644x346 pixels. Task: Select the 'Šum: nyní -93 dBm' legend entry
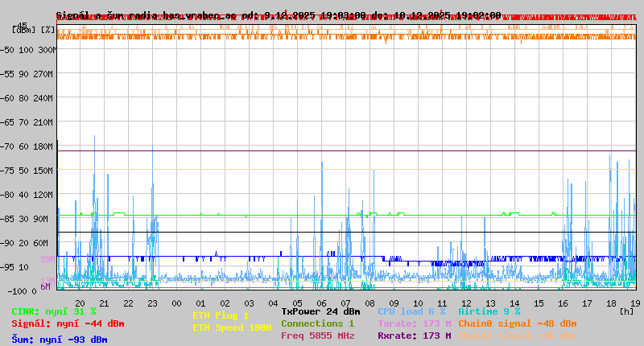pyautogui.click(x=60, y=340)
